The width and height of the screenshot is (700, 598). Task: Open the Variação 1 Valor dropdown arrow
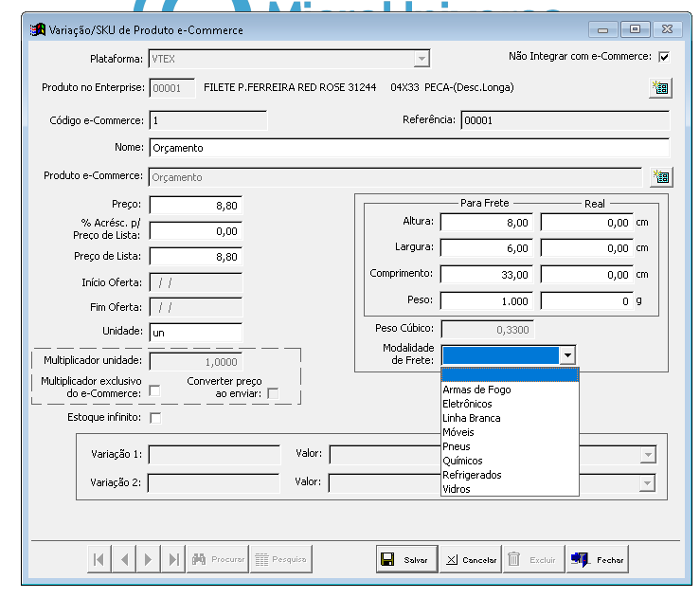coord(648,455)
